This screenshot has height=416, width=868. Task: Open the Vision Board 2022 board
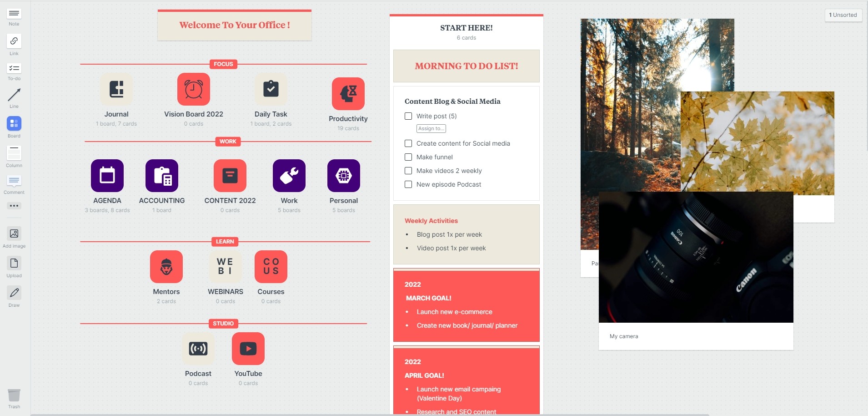pos(193,90)
